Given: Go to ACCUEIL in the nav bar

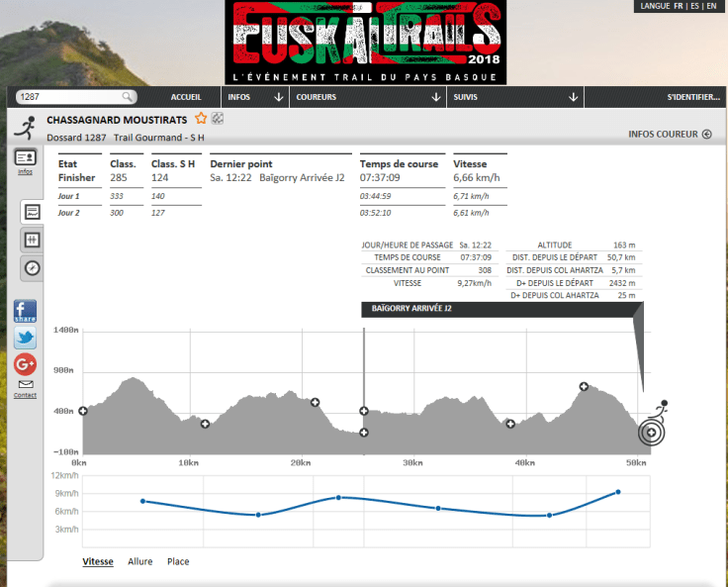Looking at the screenshot, I should pyautogui.click(x=186, y=97).
